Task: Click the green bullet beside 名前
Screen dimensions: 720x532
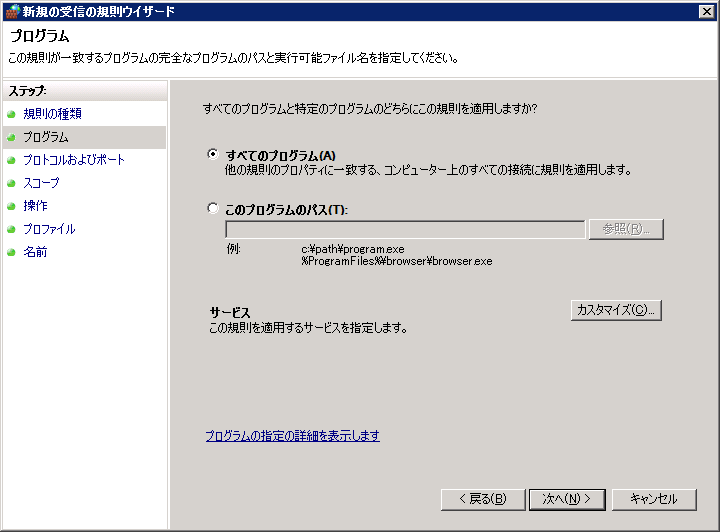Action: click(x=11, y=252)
